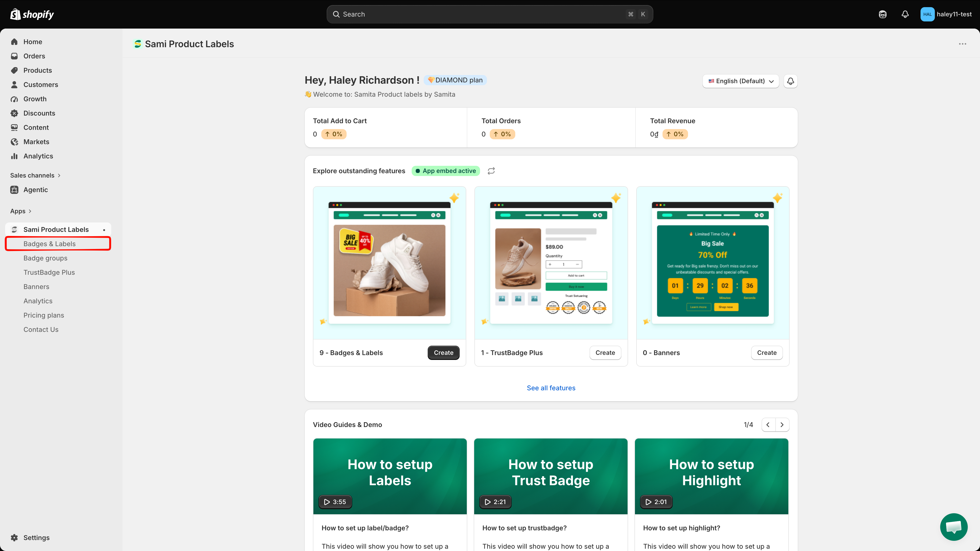Create a new Banner
Image resolution: width=980 pixels, height=551 pixels.
pos(767,353)
